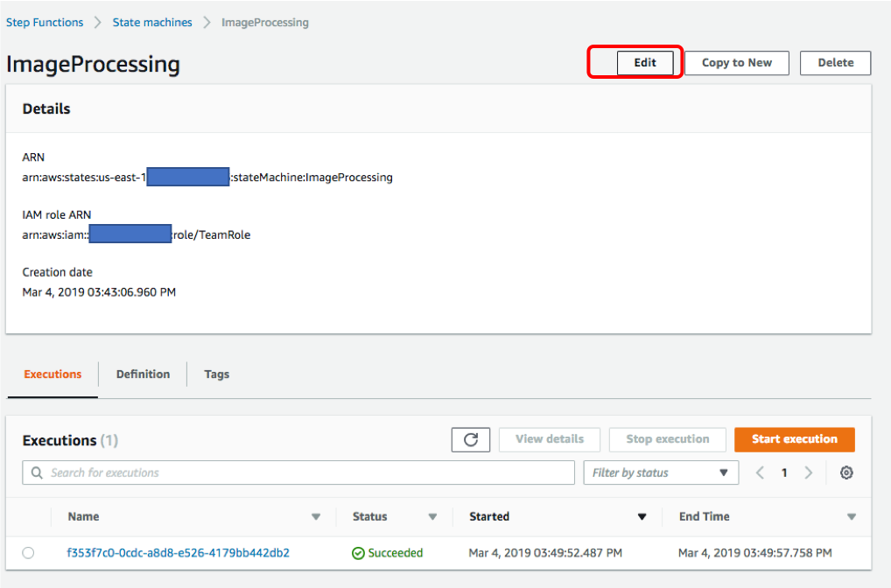Click creation date Mar 4, 2019 03:43:06.960 PM
891x588 pixels.
point(99,292)
